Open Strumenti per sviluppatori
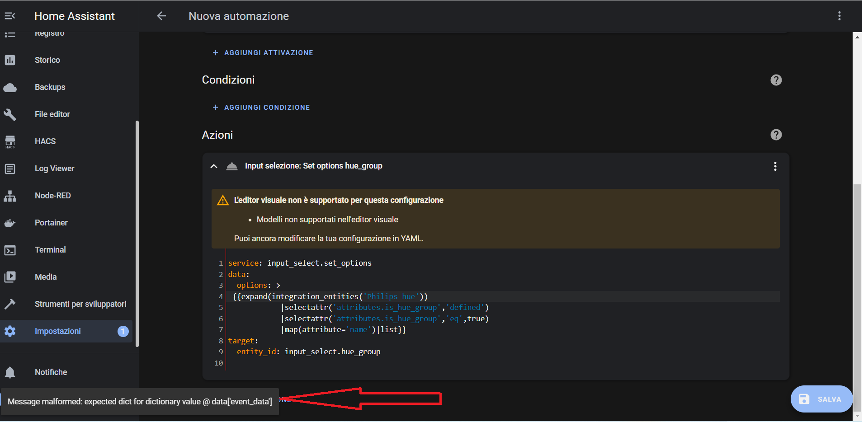868x422 pixels. (x=80, y=304)
